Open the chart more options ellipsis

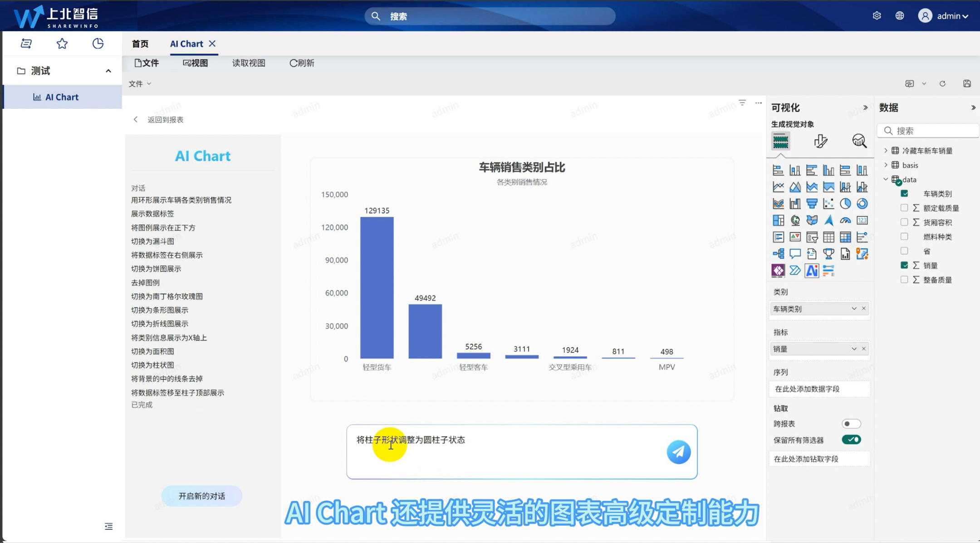point(758,103)
